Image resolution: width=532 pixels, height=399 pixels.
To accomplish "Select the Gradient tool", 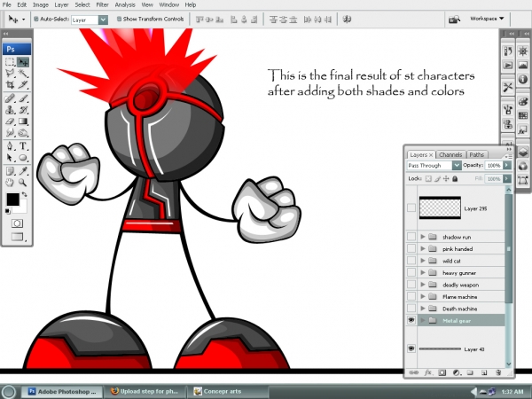I will (23, 121).
